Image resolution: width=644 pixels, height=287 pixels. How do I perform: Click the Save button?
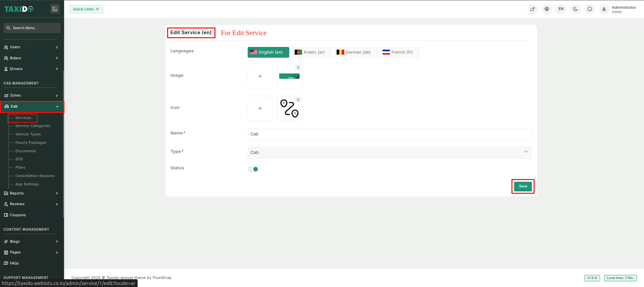click(523, 186)
